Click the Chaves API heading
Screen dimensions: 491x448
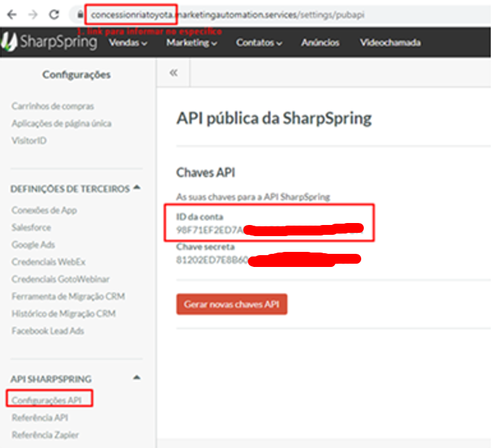click(205, 173)
